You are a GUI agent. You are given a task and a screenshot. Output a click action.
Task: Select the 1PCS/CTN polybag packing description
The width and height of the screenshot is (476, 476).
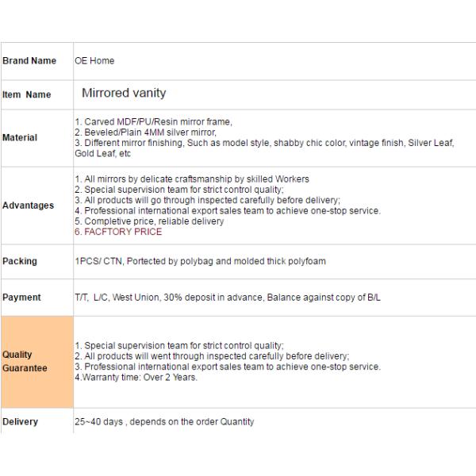point(200,261)
